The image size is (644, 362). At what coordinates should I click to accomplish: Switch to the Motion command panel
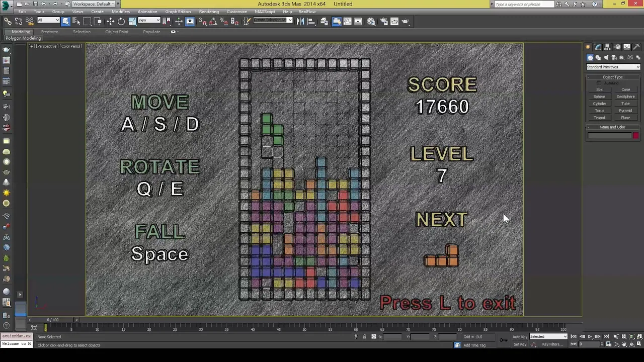618,47
